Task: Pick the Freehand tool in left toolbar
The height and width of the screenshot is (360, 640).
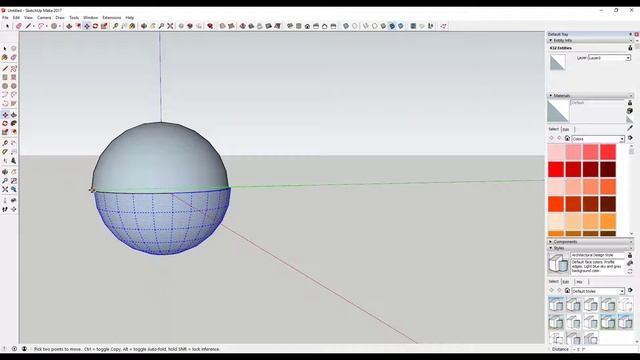Action: 13,69
